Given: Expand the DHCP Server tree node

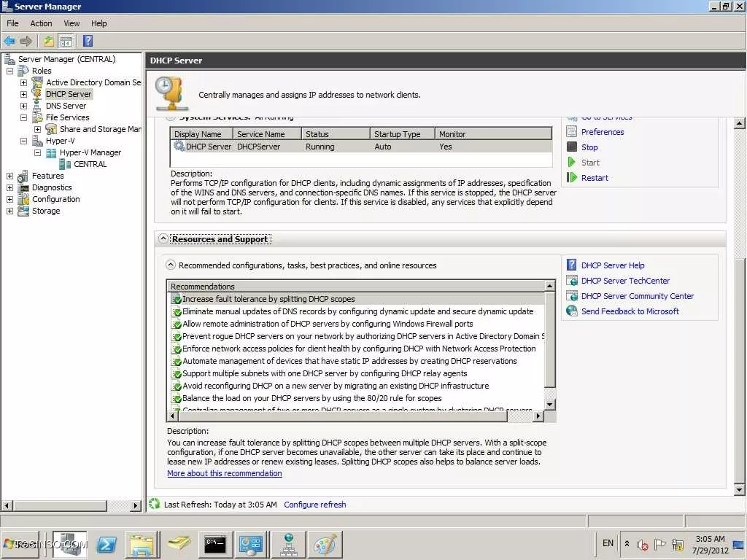Looking at the screenshot, I should click(x=23, y=94).
